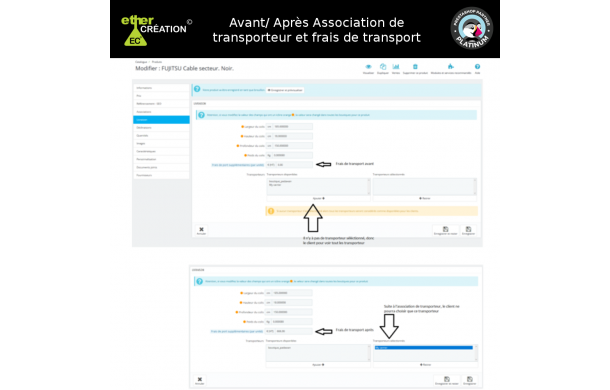
Task: Click Ajouter button in bottom form
Action: pyautogui.click(x=318, y=365)
